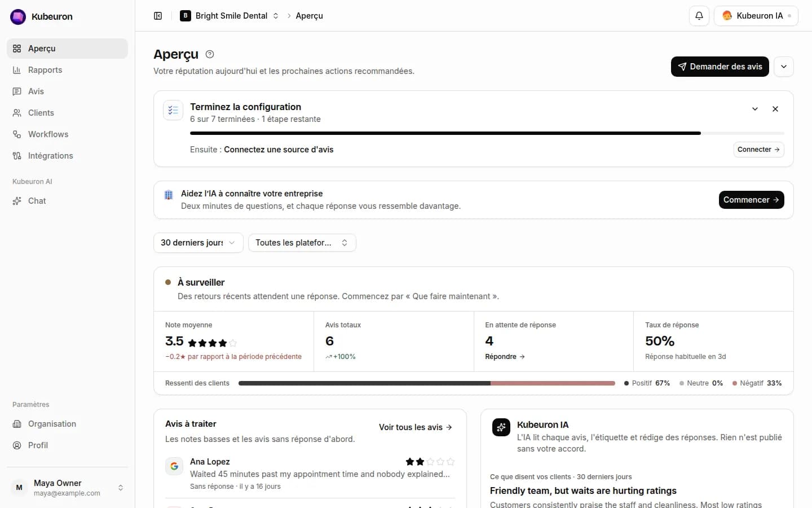Open Rapports in the sidebar
Screen dimensions: 812x508
click(x=67, y=70)
